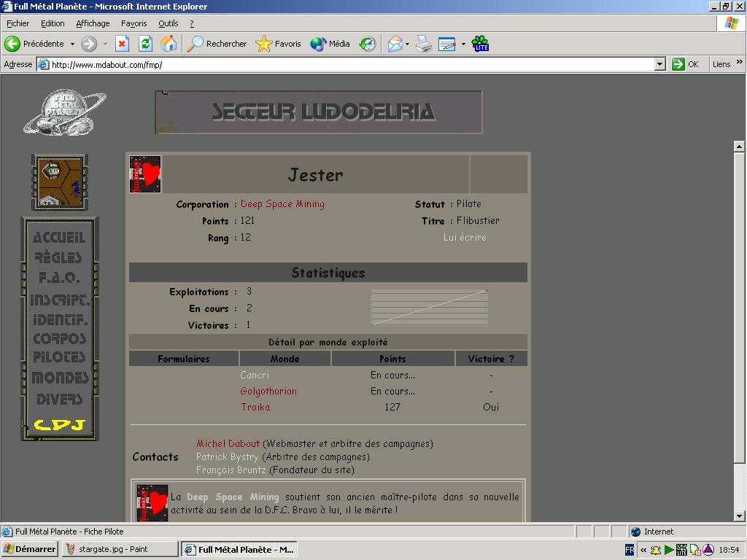Expand hidden tray icons chevron
The image size is (747, 560).
[x=643, y=550]
